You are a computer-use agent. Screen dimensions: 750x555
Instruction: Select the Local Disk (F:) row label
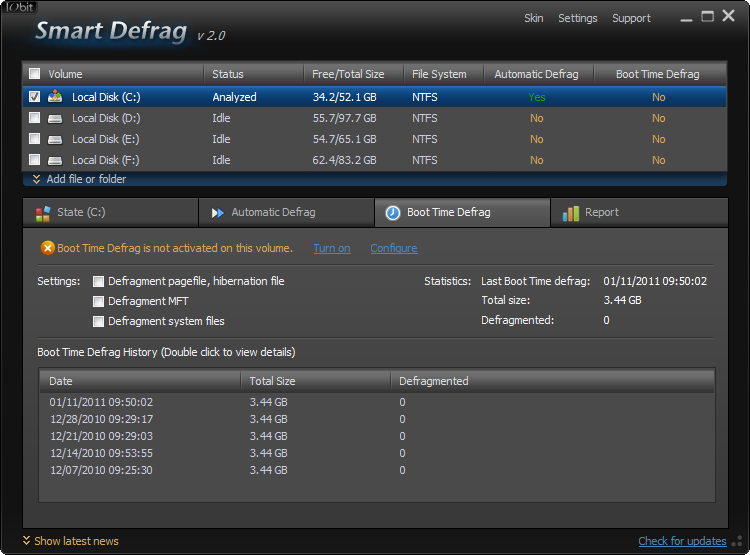[106, 160]
